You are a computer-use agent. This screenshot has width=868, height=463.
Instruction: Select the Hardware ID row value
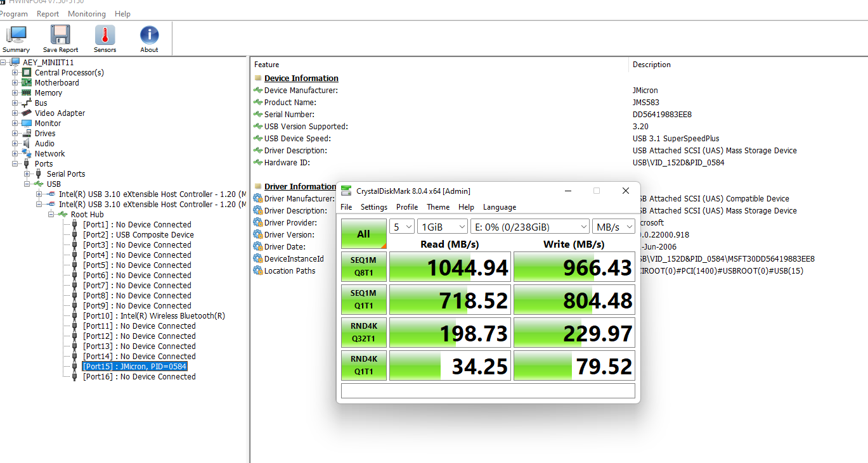678,162
